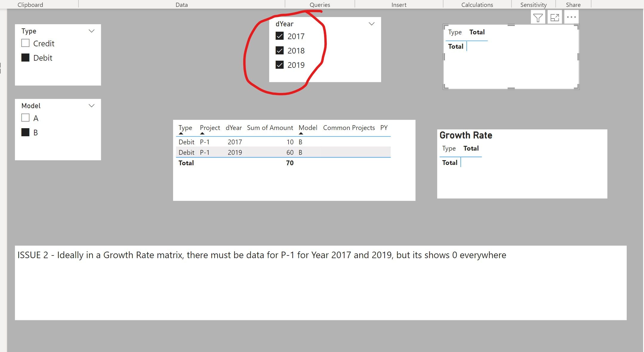The image size is (644, 352).
Task: Click Total row in Growth Rate matrix
Action: point(449,163)
